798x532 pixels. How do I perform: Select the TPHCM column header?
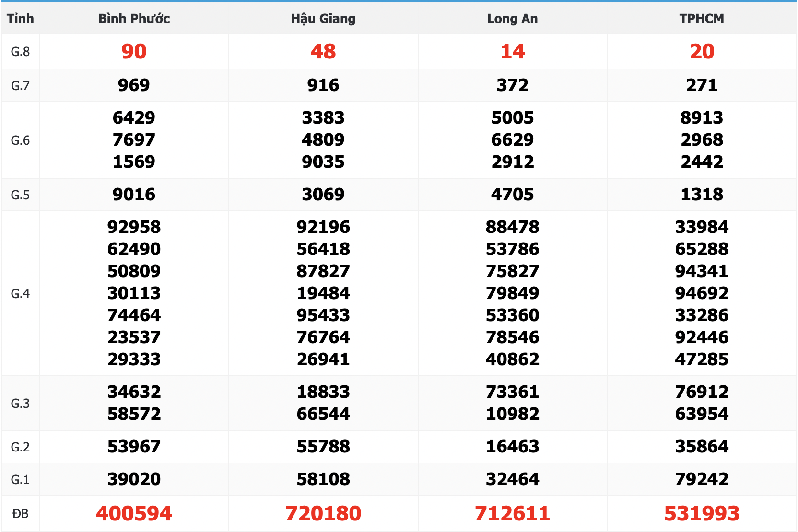pos(702,19)
